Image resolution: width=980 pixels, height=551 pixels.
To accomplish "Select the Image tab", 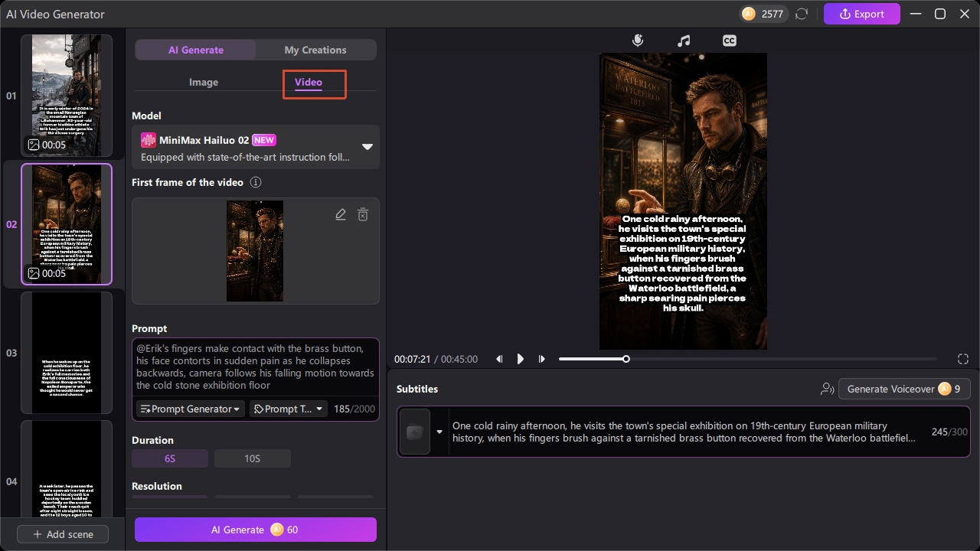I will (204, 82).
